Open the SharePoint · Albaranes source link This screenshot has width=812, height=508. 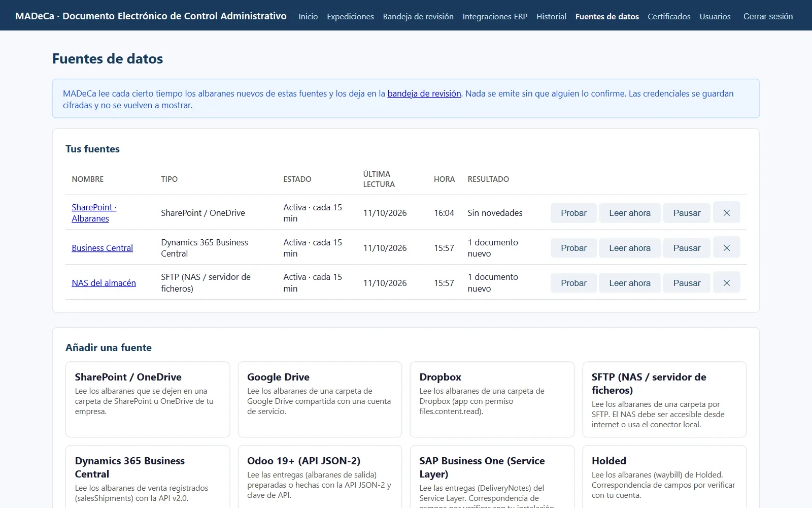(94, 213)
